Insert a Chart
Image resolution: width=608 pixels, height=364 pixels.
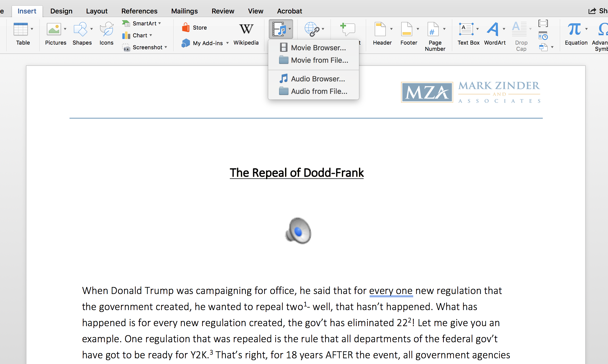(137, 35)
